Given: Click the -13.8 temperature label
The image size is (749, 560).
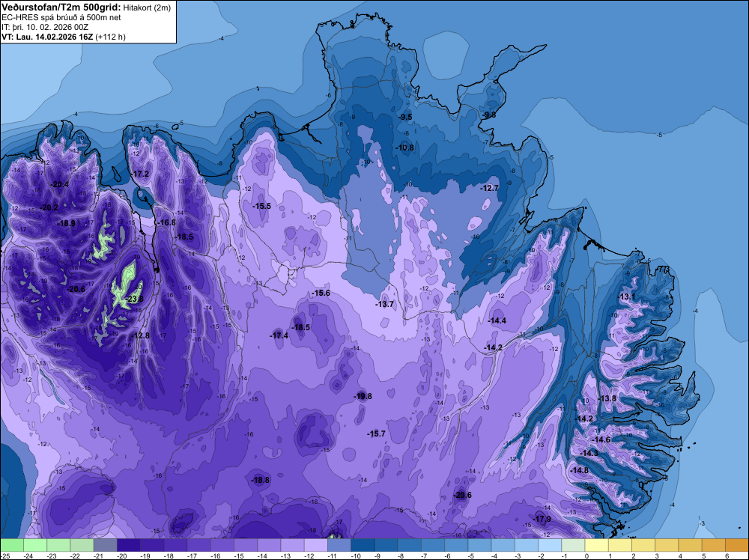Looking at the screenshot, I should click(x=607, y=398).
